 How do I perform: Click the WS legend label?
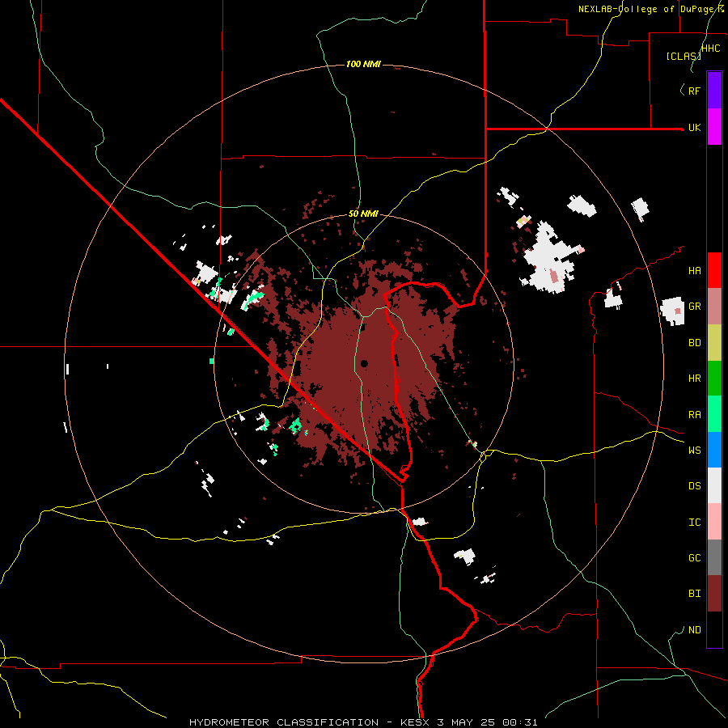coord(694,451)
